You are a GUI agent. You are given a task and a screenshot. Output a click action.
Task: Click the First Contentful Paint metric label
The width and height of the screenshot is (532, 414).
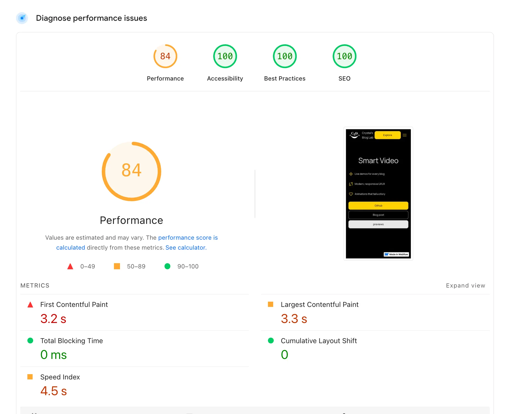[74, 305]
